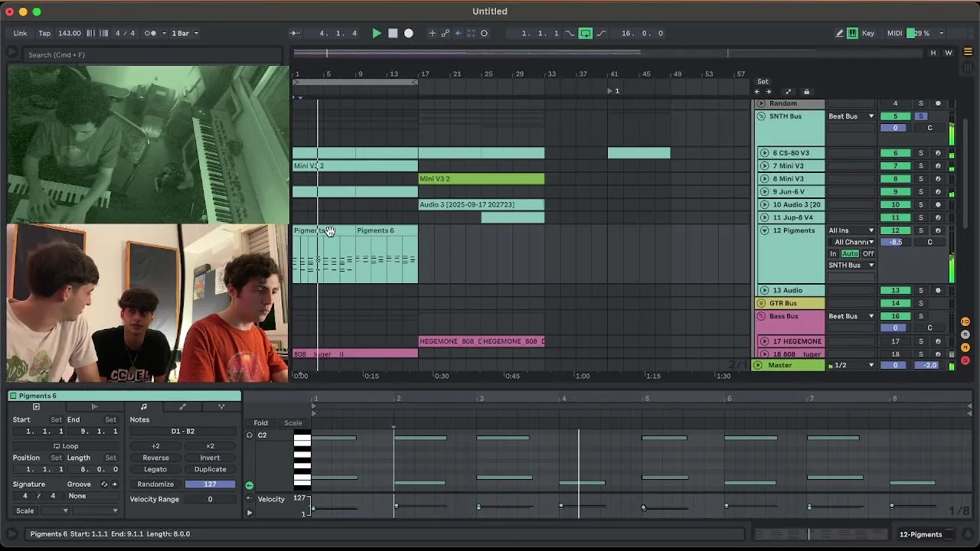Click the Capture MIDI icon
The width and height of the screenshot is (980, 551).
[x=471, y=33]
